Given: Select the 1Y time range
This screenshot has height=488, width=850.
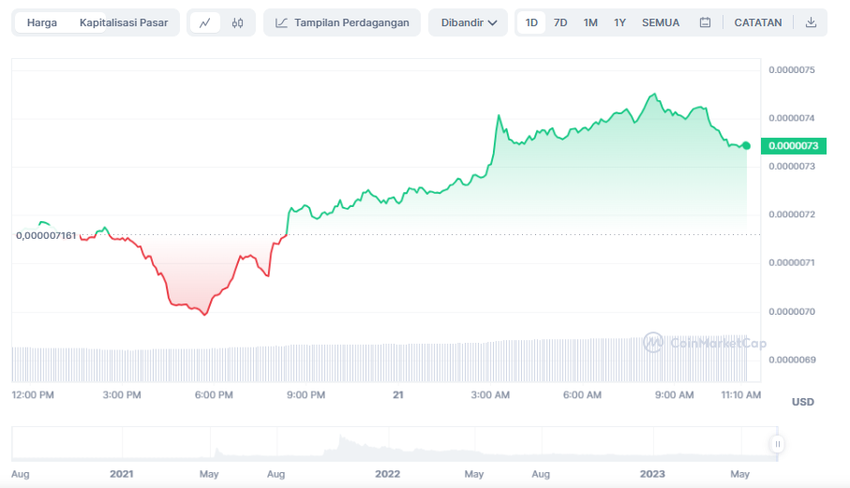Looking at the screenshot, I should 620,23.
